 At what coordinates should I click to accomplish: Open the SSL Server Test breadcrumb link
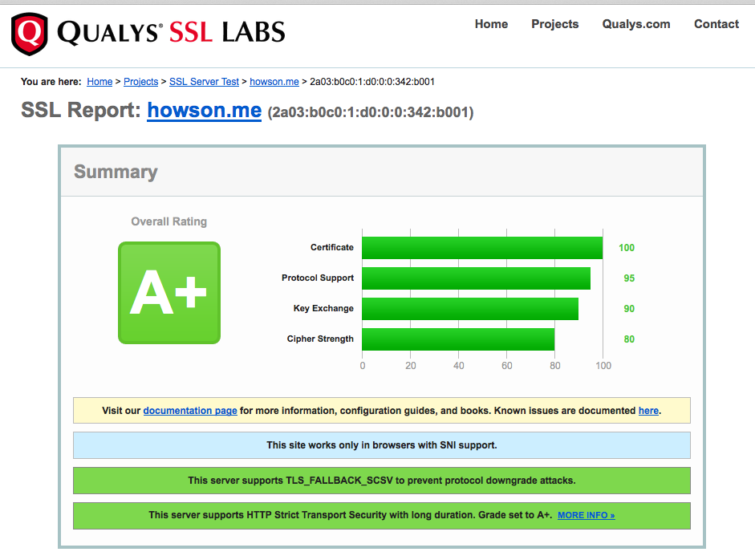pos(204,82)
